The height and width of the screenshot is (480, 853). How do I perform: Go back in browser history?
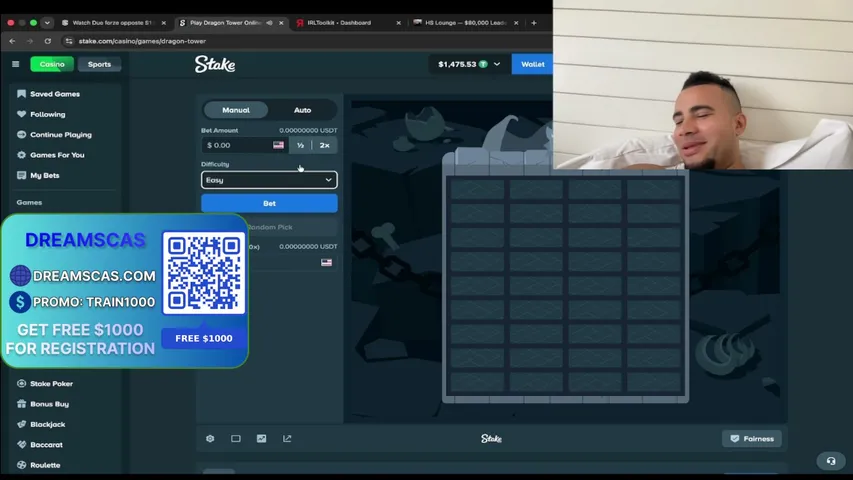click(x=12, y=41)
